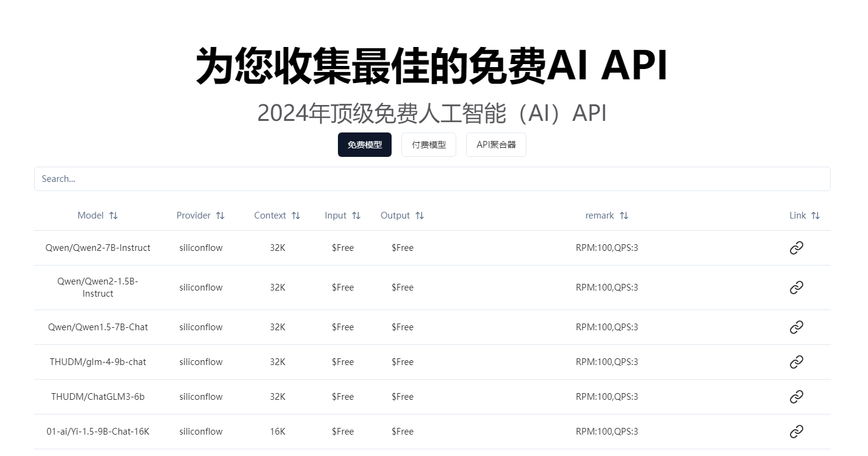Screen dimensions: 868x456
Task: Select model name THUDM/ChatGLM3-6b
Action: (98, 397)
